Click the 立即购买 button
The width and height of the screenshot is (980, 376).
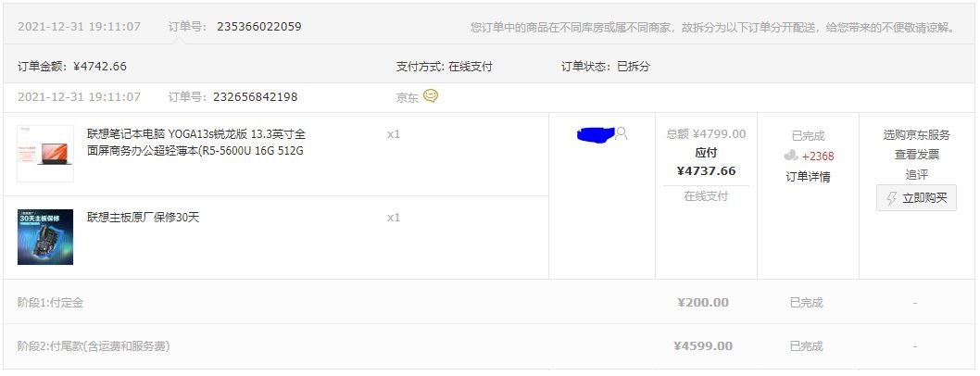tap(916, 198)
